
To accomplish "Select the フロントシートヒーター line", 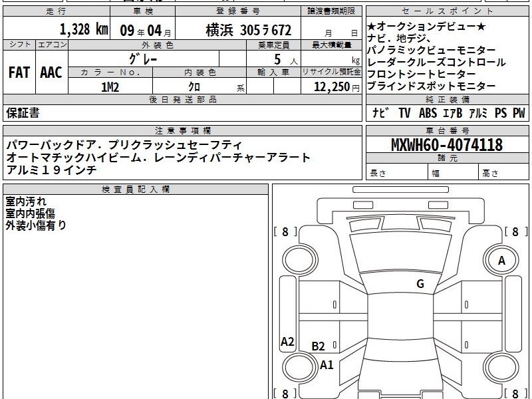I will click(422, 74).
